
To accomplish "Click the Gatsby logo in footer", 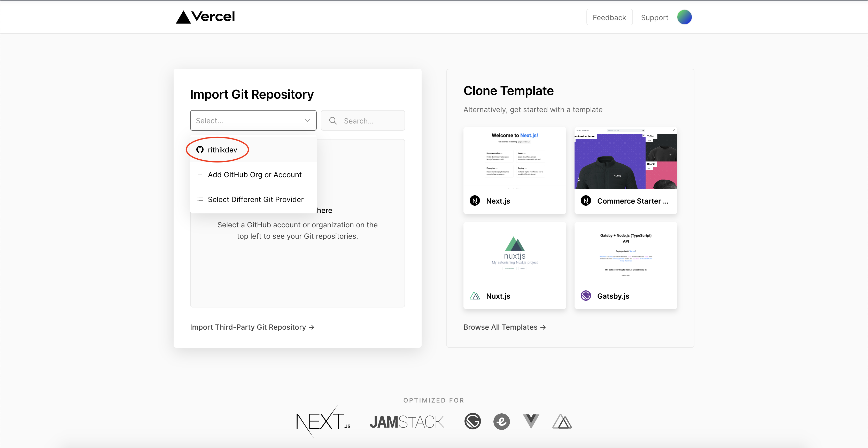I will point(472,421).
